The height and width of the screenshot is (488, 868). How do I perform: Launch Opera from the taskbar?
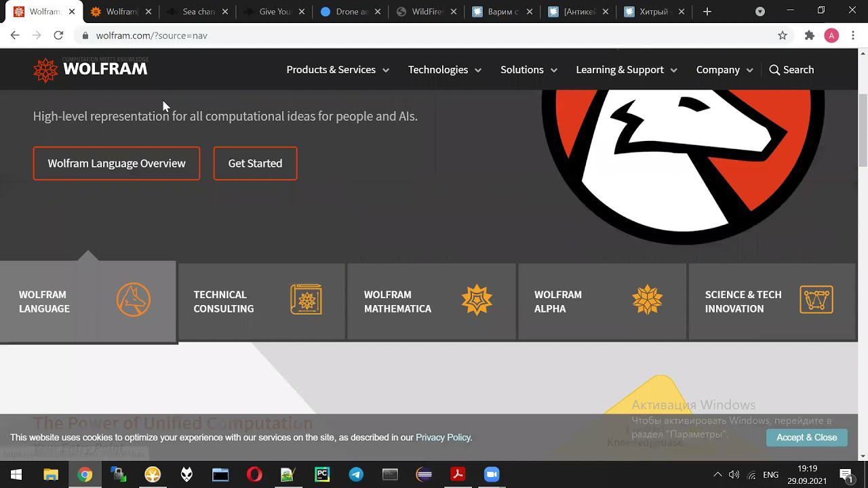pyautogui.click(x=254, y=474)
